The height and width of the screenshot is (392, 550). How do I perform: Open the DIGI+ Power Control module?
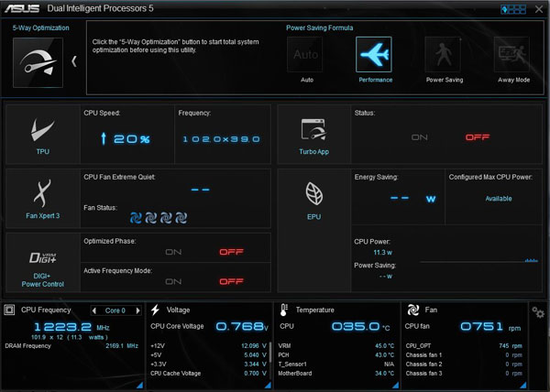42,261
